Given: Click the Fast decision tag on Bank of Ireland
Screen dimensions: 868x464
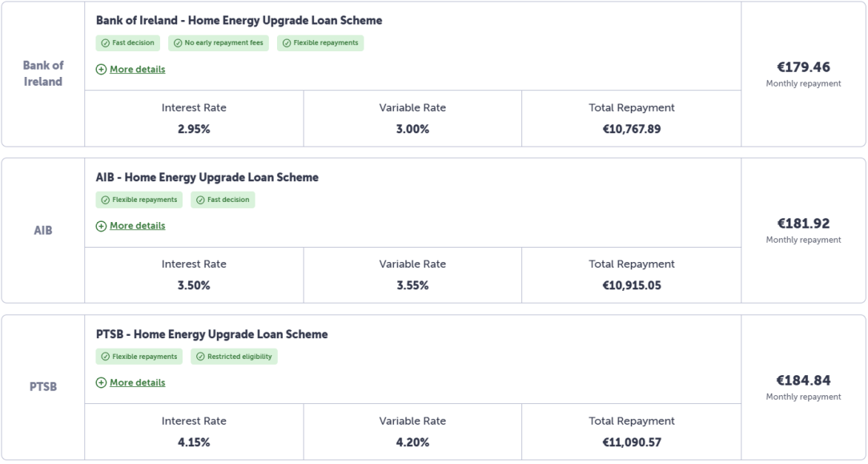Looking at the screenshot, I should (x=128, y=43).
